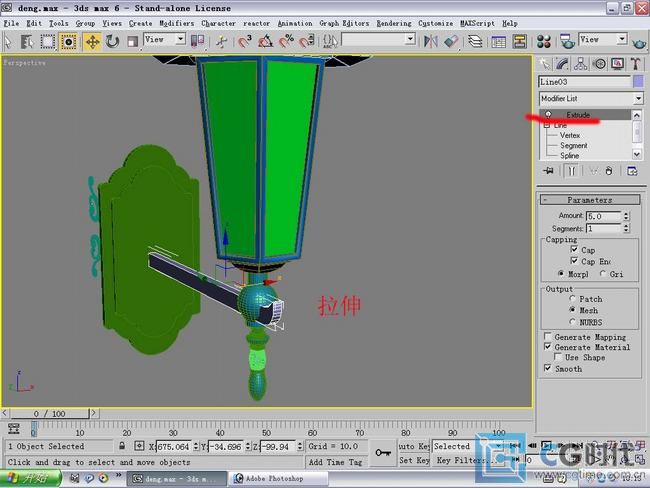Viewport: 650px width, 488px height.
Task: Choose Rectangular Selection Region tool
Action: tap(47, 41)
